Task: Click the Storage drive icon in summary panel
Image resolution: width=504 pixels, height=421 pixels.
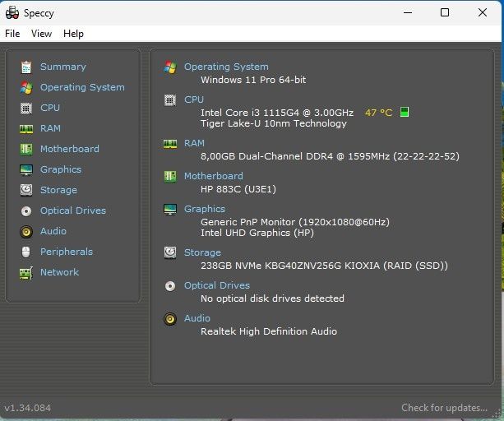Action: [x=170, y=253]
